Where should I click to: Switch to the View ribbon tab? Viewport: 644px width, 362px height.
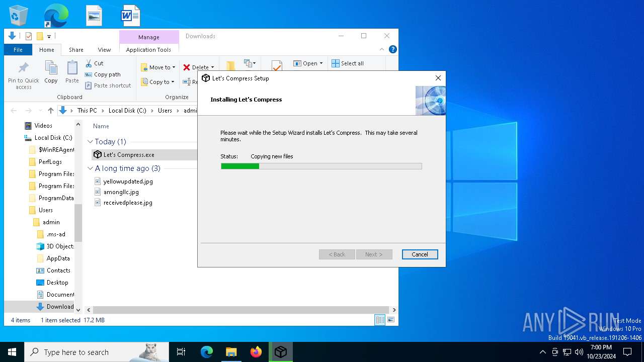tap(104, 50)
